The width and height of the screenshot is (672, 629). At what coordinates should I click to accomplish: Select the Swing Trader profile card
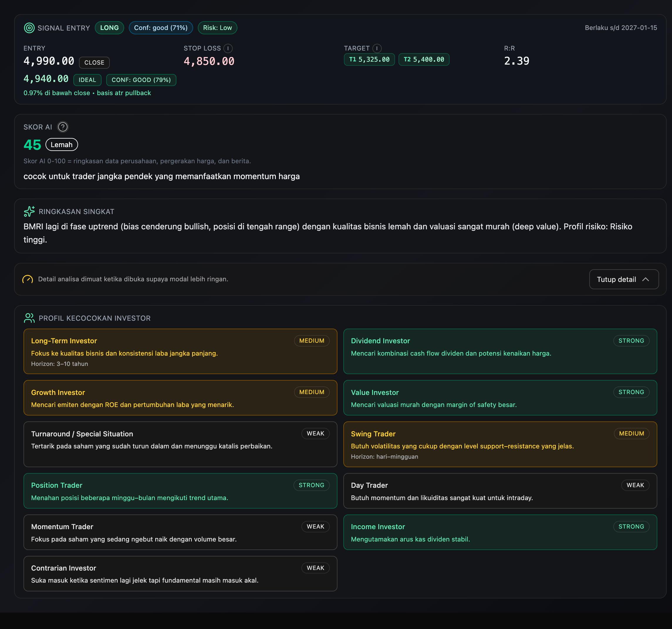[500, 444]
